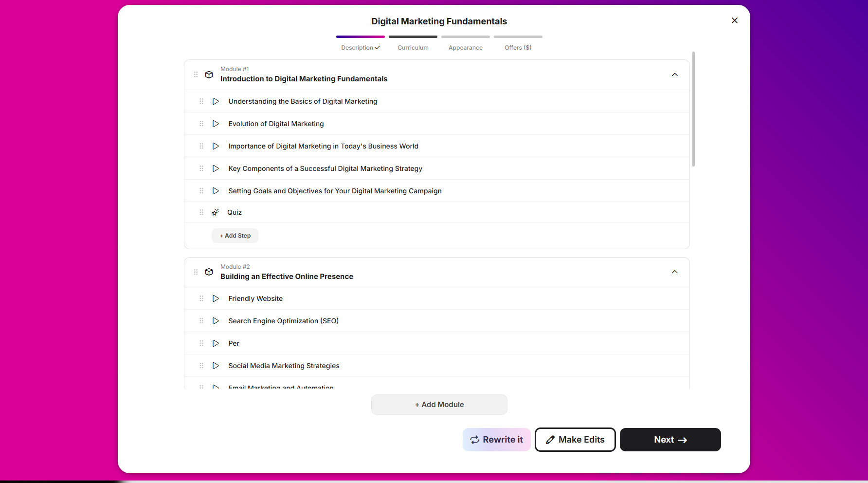Click play icon beside Friendly Website
868x483 pixels.
(x=216, y=298)
